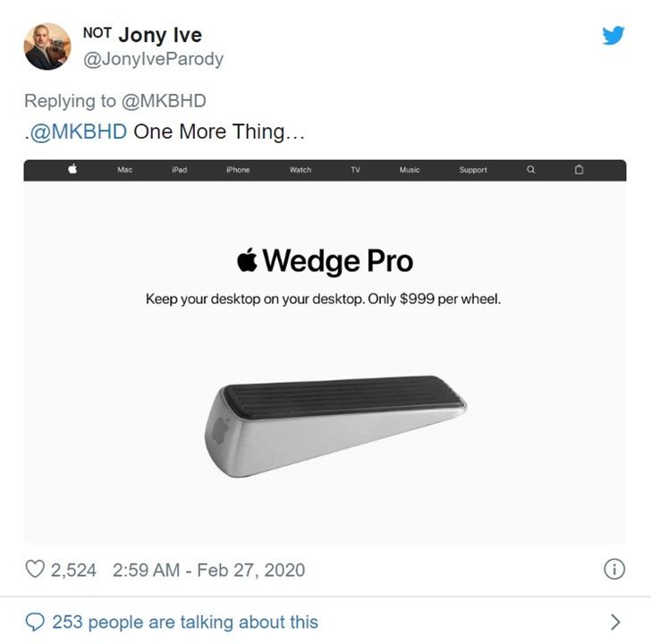Open the Support menu item

click(x=473, y=170)
